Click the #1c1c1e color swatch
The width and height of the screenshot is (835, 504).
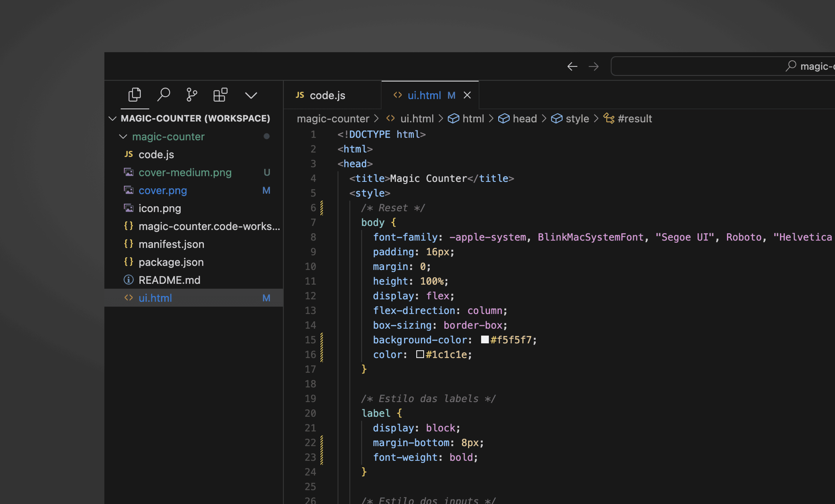coord(420,354)
